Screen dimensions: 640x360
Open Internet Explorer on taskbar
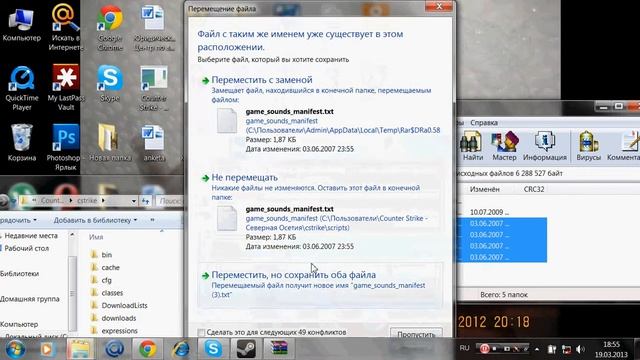coord(180,349)
